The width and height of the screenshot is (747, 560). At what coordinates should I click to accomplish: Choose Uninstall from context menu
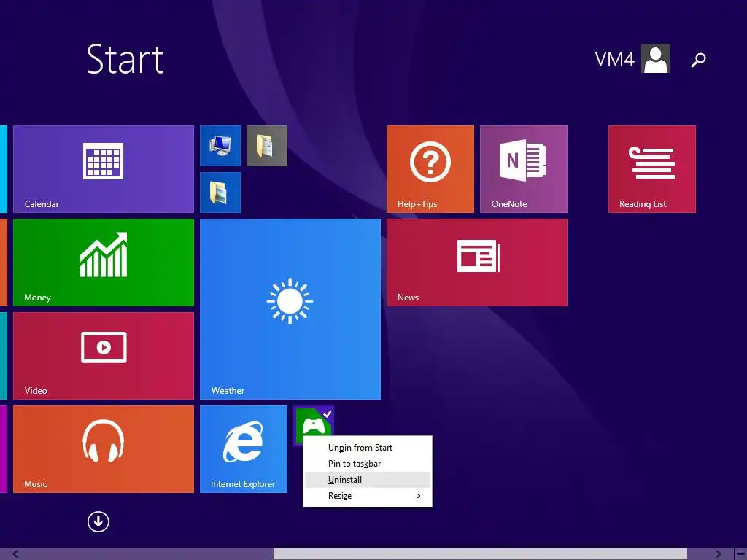click(x=368, y=480)
